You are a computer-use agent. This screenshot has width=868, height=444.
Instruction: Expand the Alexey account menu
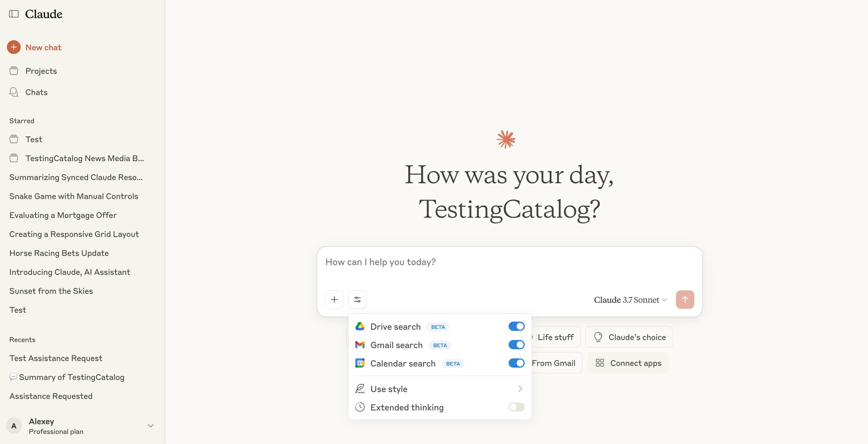point(150,426)
